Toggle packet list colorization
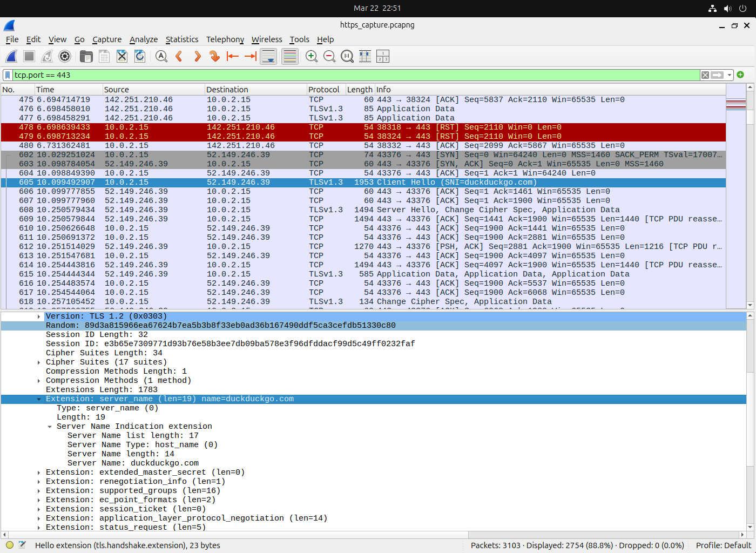Image resolution: width=756 pixels, height=553 pixels. [290, 56]
